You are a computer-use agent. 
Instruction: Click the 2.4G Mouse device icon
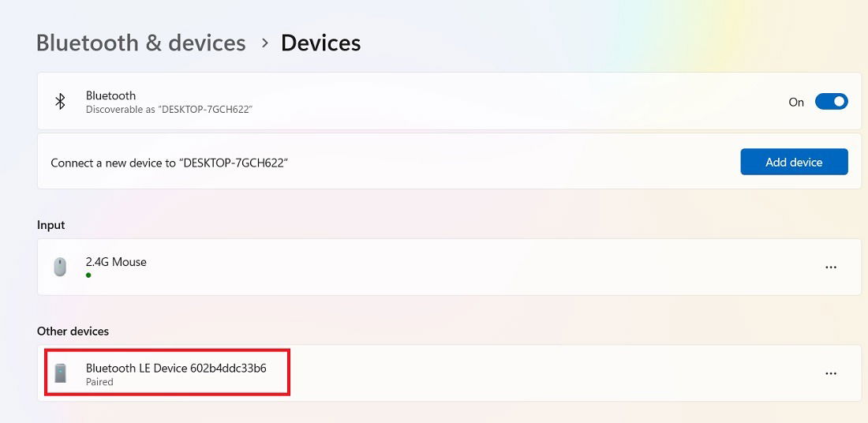[60, 267]
